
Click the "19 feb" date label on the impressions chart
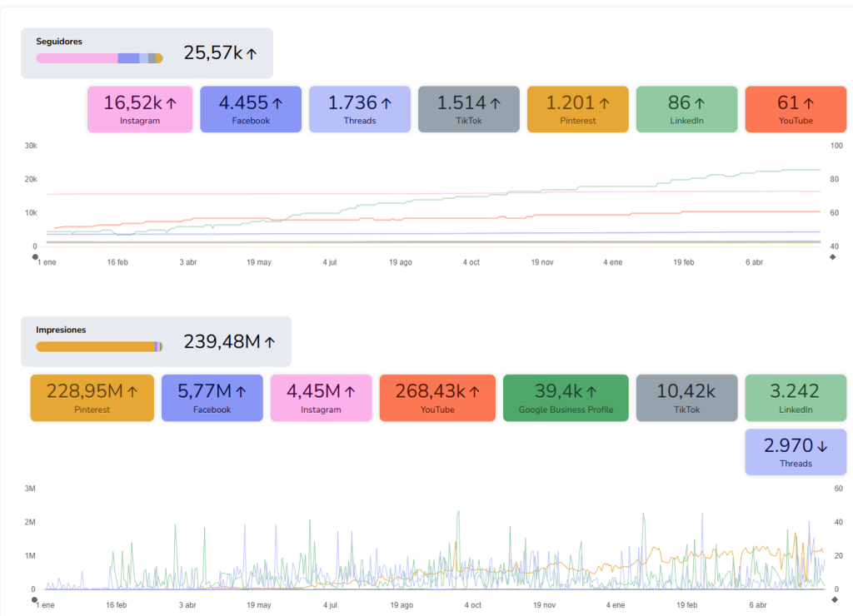[686, 605]
